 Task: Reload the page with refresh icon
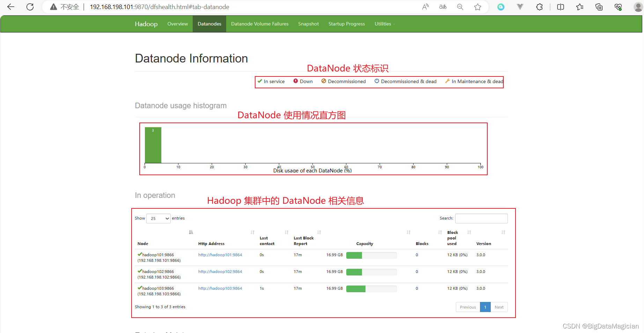click(x=30, y=7)
